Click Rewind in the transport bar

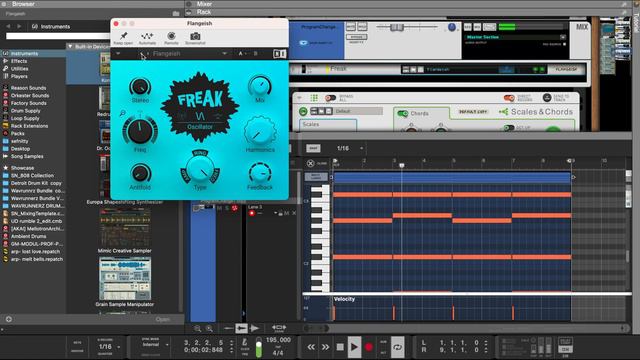coord(311,347)
